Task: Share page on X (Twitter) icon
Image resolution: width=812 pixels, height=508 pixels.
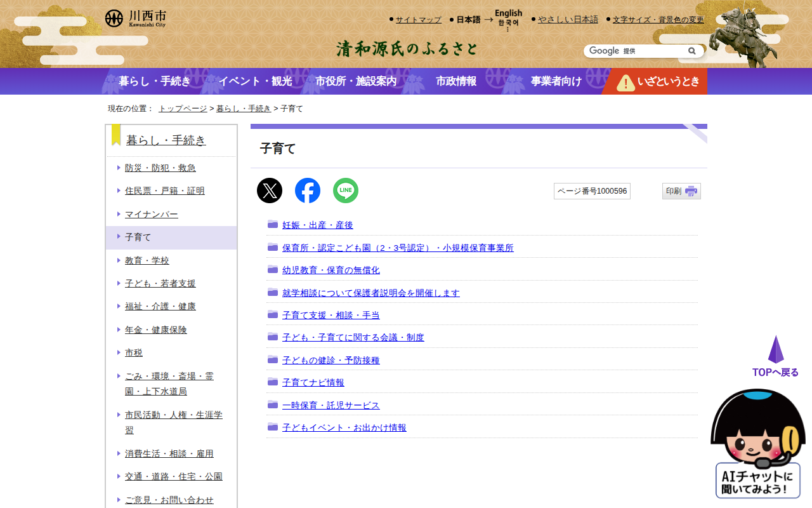Action: [270, 190]
